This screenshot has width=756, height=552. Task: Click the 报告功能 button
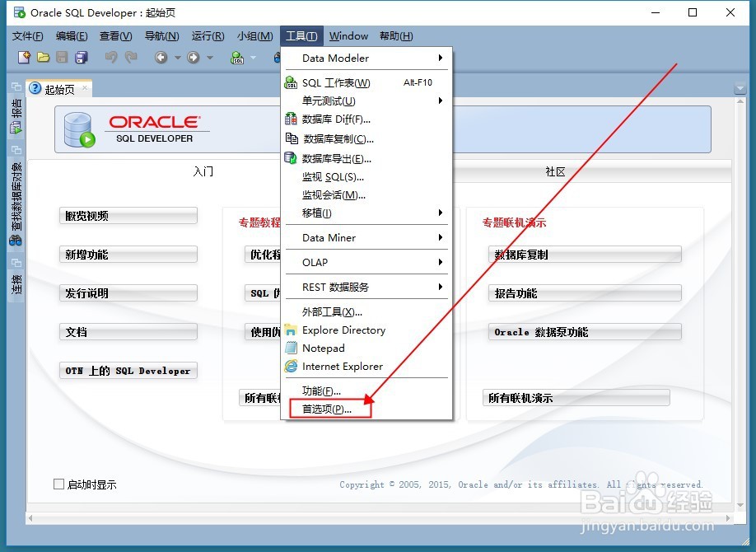[x=585, y=292]
